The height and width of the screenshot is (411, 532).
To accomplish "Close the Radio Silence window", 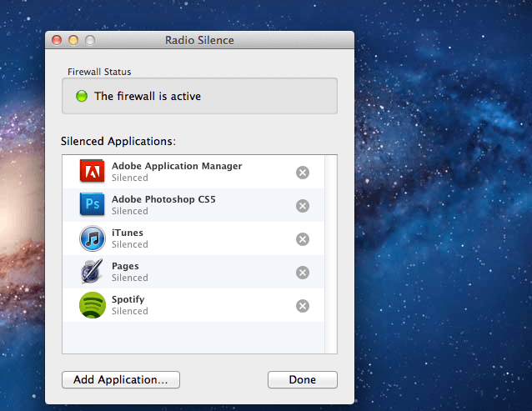I will tap(57, 40).
